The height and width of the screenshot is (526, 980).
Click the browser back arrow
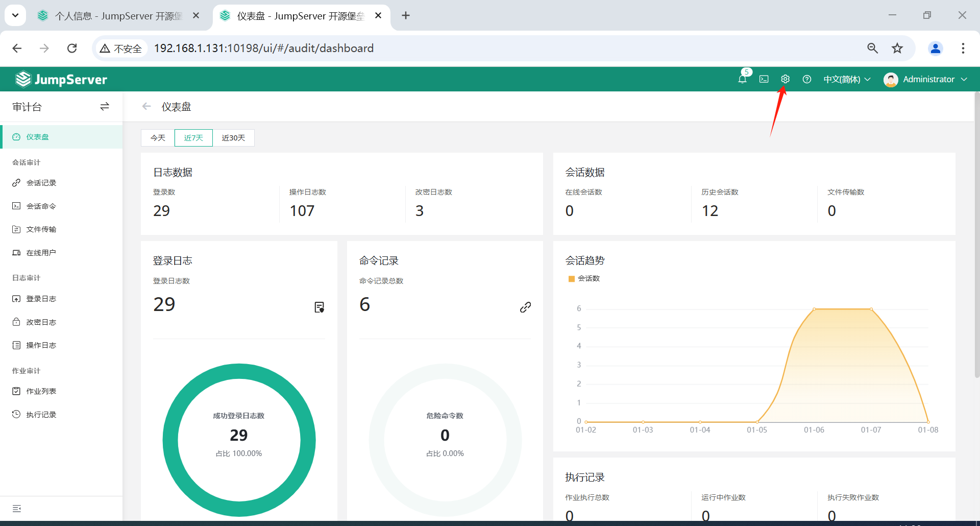17,48
